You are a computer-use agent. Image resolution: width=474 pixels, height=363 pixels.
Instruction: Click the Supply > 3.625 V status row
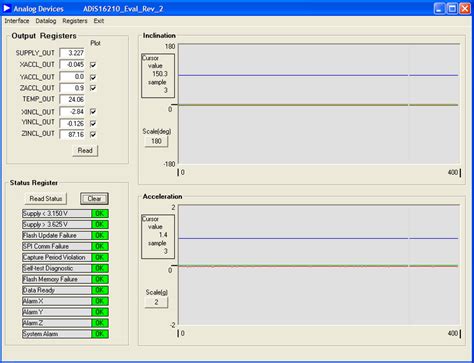click(65, 224)
